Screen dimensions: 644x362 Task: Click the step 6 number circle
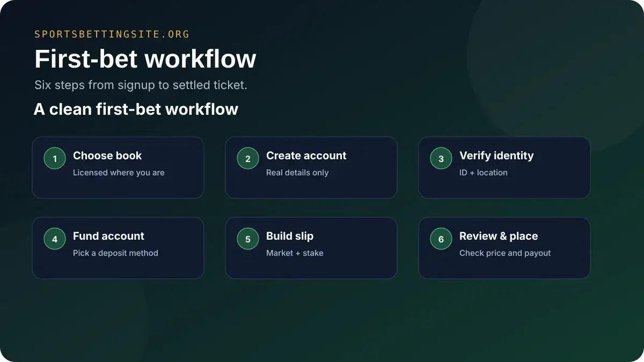(441, 239)
